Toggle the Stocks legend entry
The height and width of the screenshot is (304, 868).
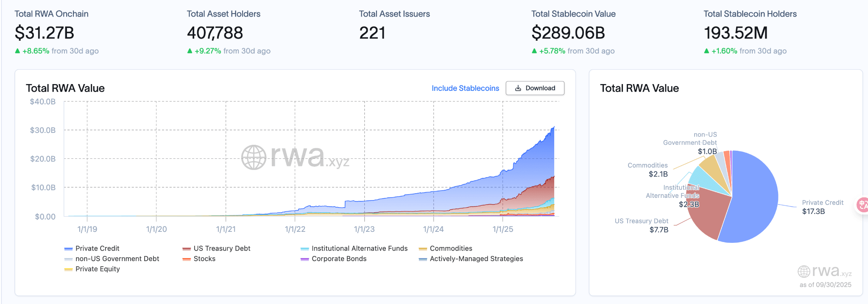tap(199, 259)
